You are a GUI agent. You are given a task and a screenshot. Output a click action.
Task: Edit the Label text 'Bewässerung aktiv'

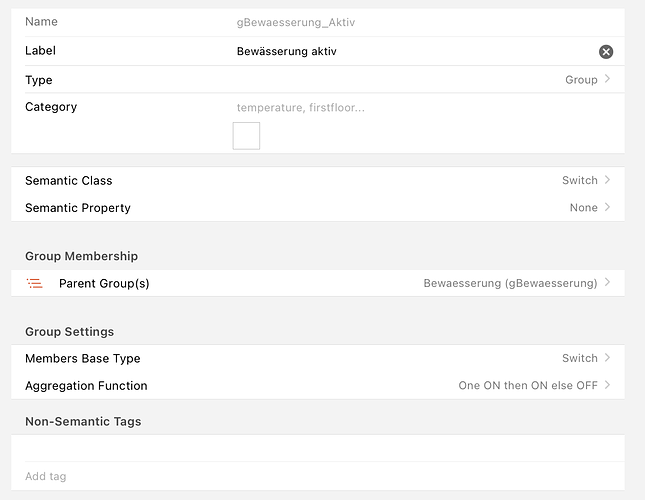287,51
